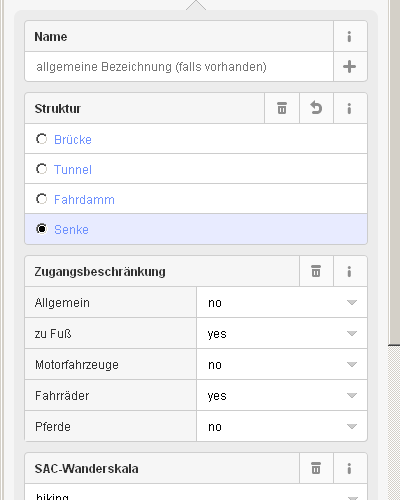Expand the zu Fuß access dropdown
The height and width of the screenshot is (500, 400).
click(x=282, y=333)
